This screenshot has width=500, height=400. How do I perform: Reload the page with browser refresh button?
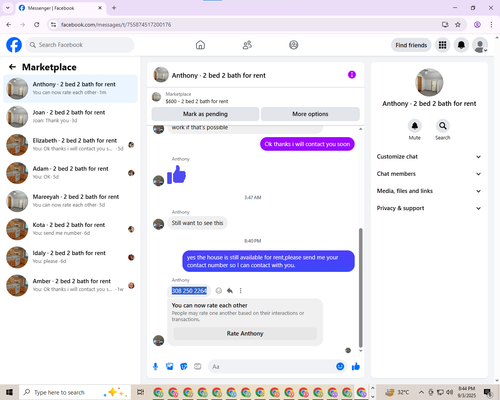click(37, 24)
